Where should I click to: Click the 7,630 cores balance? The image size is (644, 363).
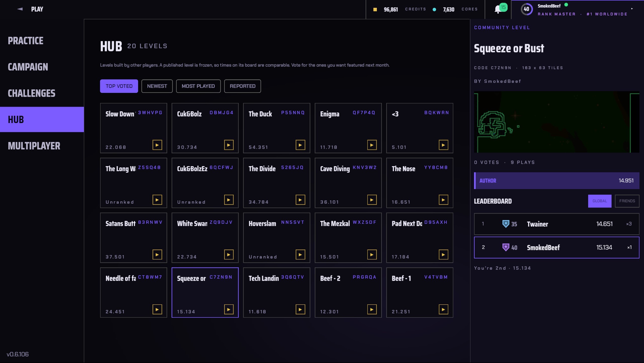click(x=449, y=10)
